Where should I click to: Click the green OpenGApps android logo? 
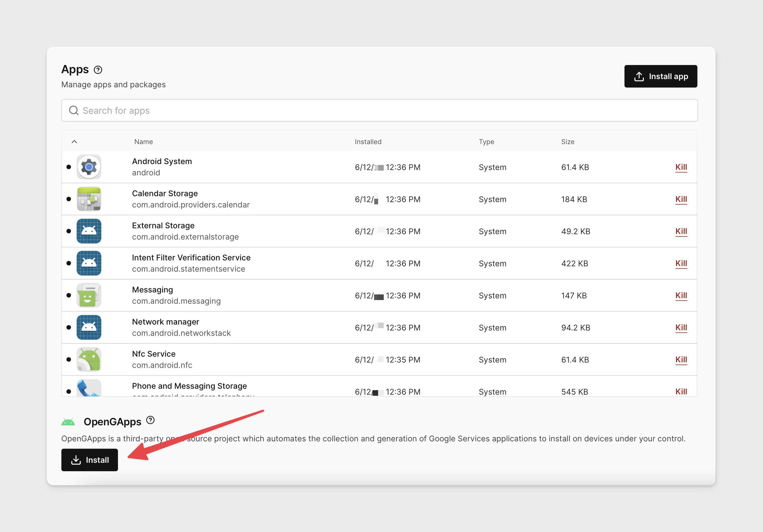pos(68,422)
